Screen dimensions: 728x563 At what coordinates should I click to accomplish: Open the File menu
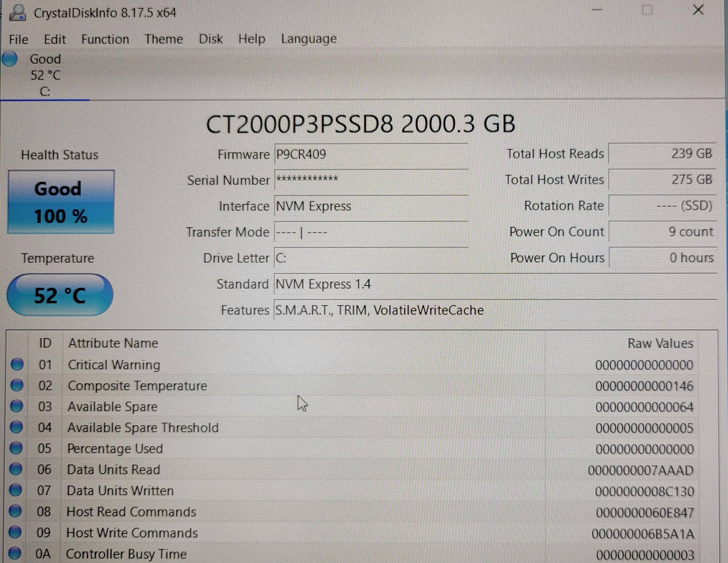(x=18, y=39)
